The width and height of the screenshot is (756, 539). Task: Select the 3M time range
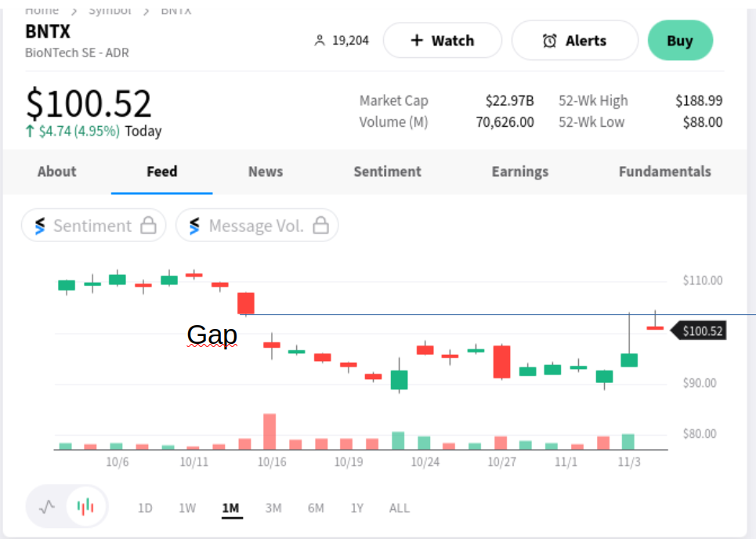[x=273, y=508]
